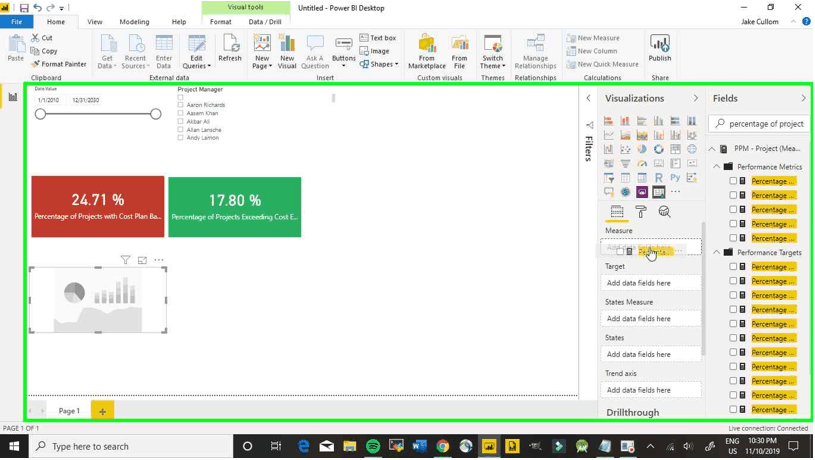The width and height of the screenshot is (815, 460).
Task: Tick the blank Project Manager checkbox
Action: [180, 97]
